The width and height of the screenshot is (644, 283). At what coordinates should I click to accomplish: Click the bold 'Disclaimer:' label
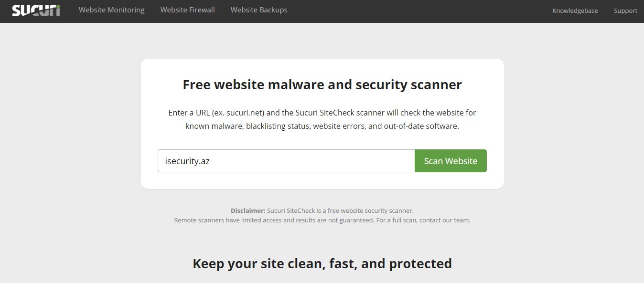point(248,210)
